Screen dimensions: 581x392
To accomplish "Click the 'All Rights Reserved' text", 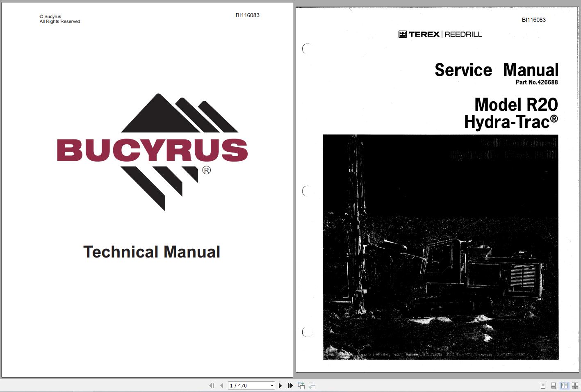I will click(60, 22).
